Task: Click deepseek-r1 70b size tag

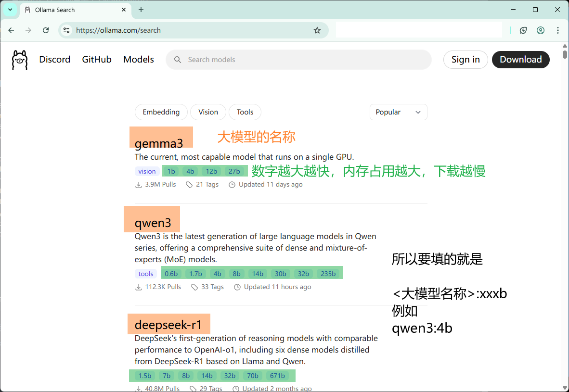Action: click(x=253, y=376)
